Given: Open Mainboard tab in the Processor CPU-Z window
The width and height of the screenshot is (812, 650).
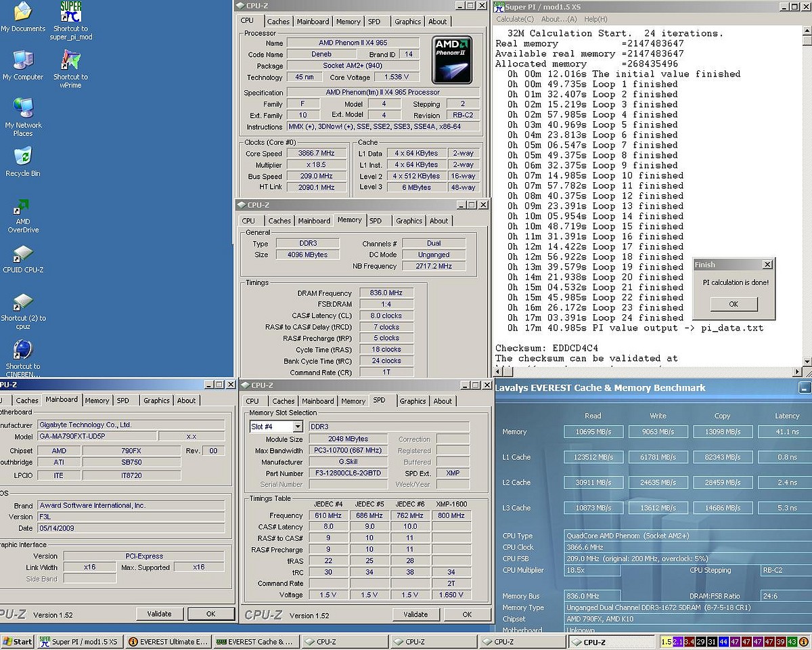Looking at the screenshot, I should click(x=313, y=22).
